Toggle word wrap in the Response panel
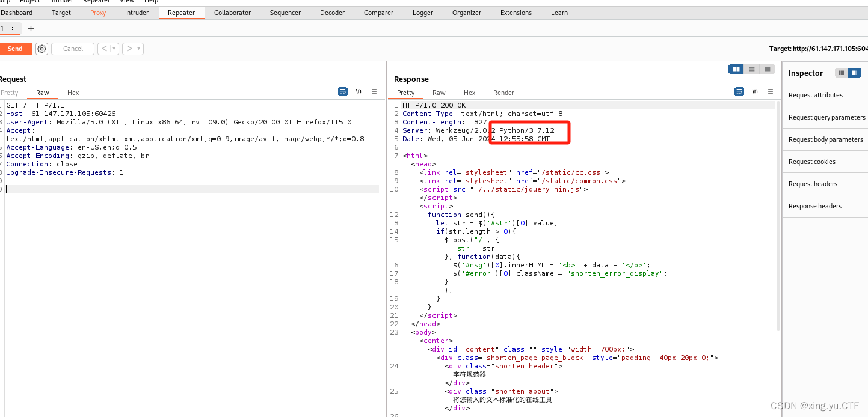The image size is (868, 417). (x=739, y=92)
